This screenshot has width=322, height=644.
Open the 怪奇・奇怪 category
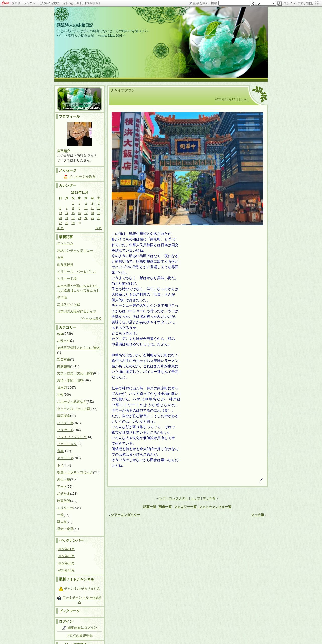65,529
